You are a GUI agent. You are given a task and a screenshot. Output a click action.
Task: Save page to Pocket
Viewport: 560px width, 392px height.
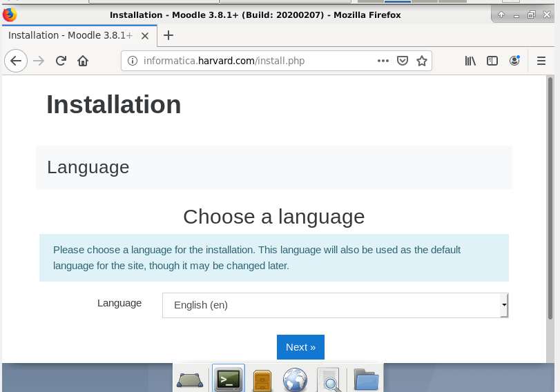(x=403, y=61)
